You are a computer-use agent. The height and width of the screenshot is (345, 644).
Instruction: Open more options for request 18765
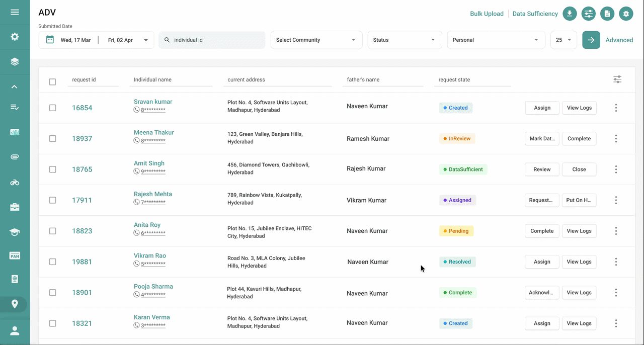click(616, 169)
